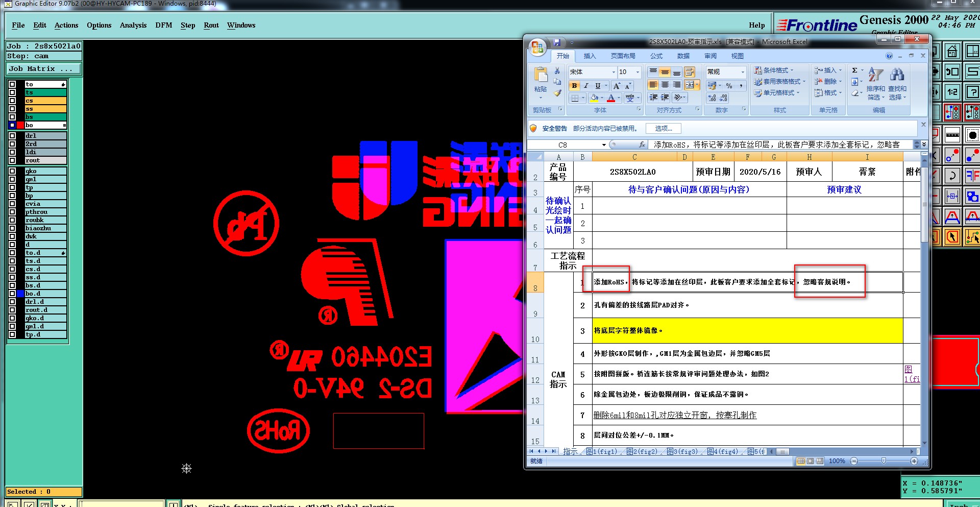Dismiss the security warning bar
Image resolution: width=980 pixels, height=507 pixels.
[x=923, y=125]
